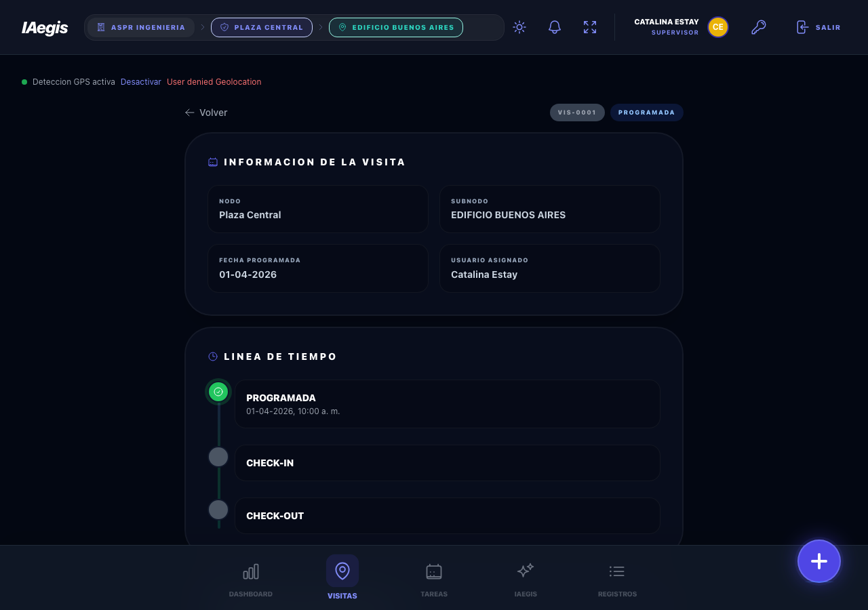868x610 pixels.
Task: Switch to the Tareas tab
Action: point(434,580)
